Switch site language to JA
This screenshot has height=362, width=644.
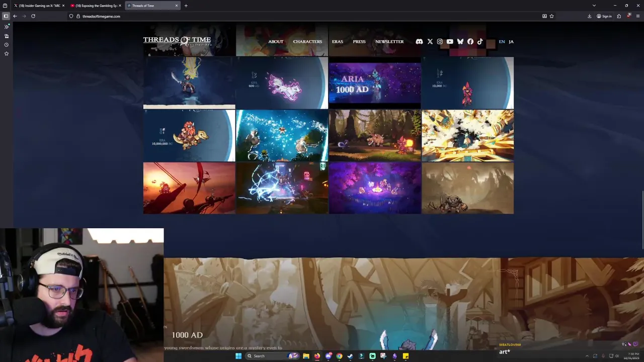[x=511, y=42]
